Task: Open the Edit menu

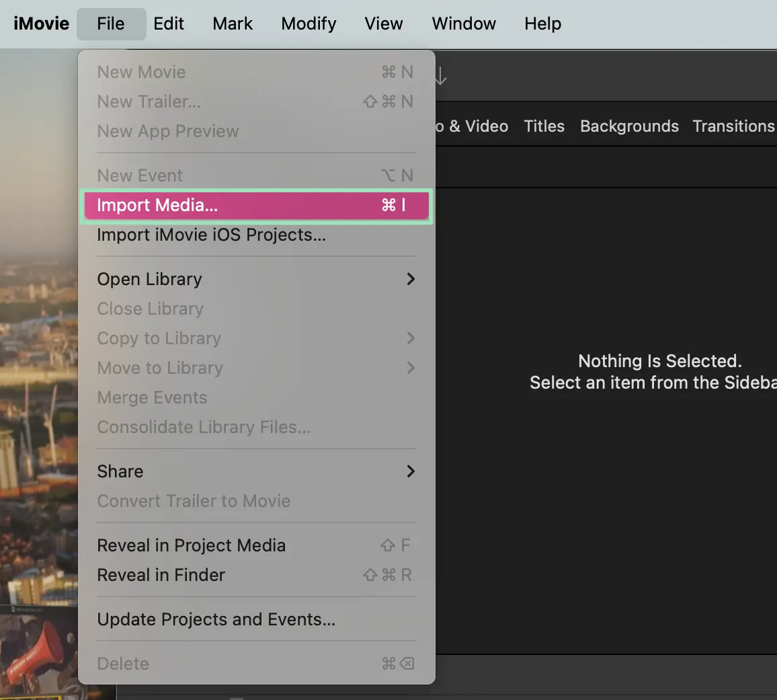Action: pyautogui.click(x=169, y=24)
